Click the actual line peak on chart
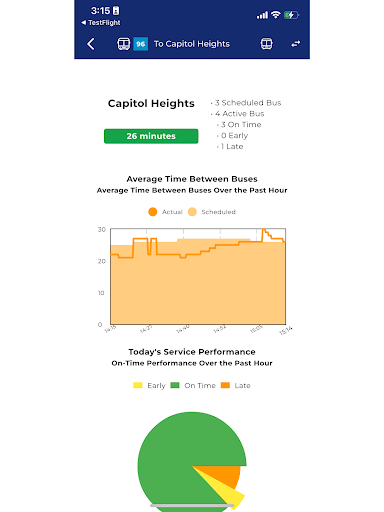 point(264,230)
